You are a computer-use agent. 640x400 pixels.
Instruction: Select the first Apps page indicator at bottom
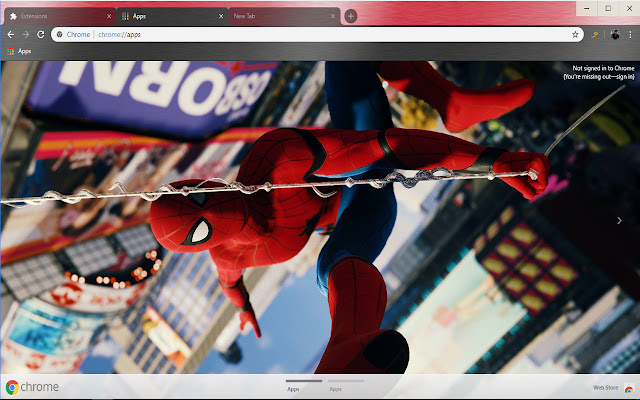303,384
